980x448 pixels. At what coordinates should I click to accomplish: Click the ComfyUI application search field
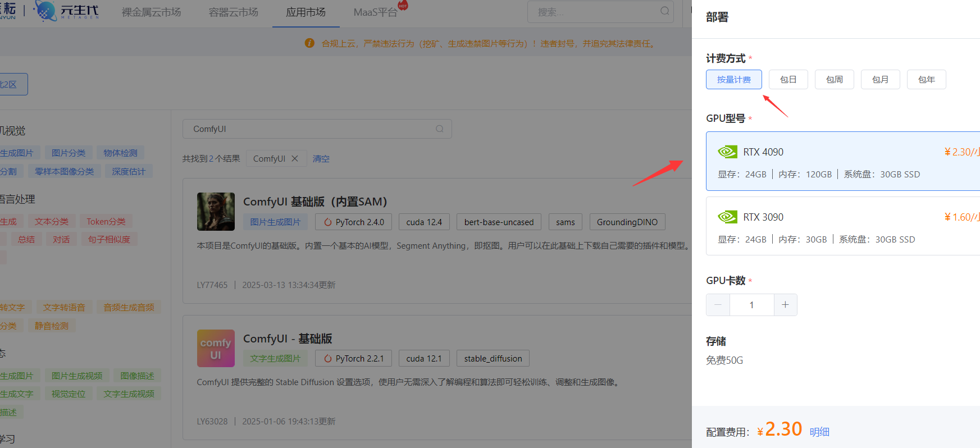317,129
